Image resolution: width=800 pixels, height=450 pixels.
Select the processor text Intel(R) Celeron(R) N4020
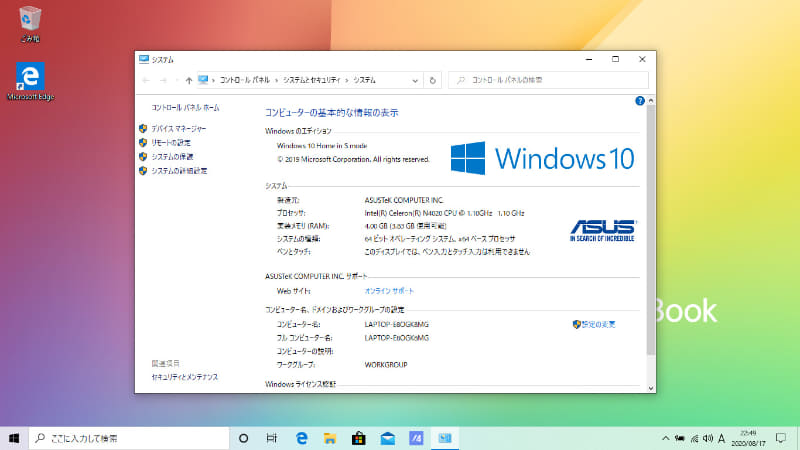point(444,213)
